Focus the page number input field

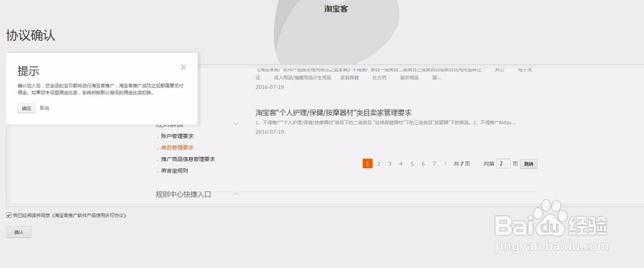point(503,164)
